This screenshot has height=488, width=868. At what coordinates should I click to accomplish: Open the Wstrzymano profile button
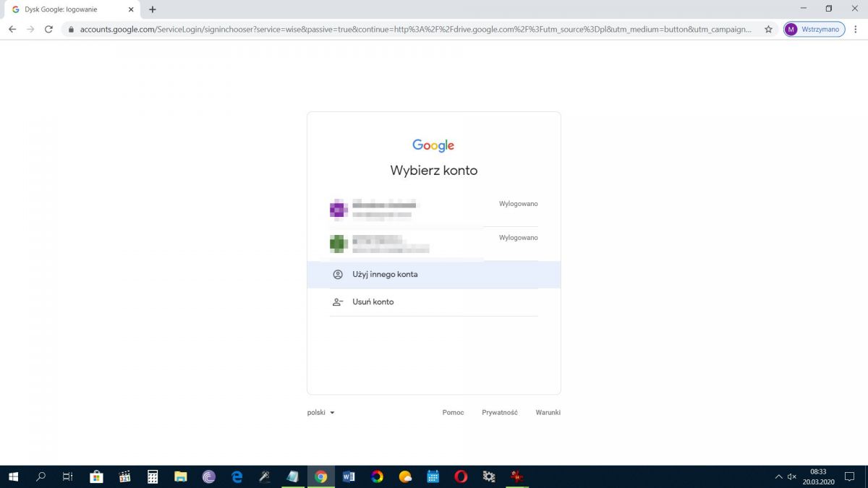(814, 30)
